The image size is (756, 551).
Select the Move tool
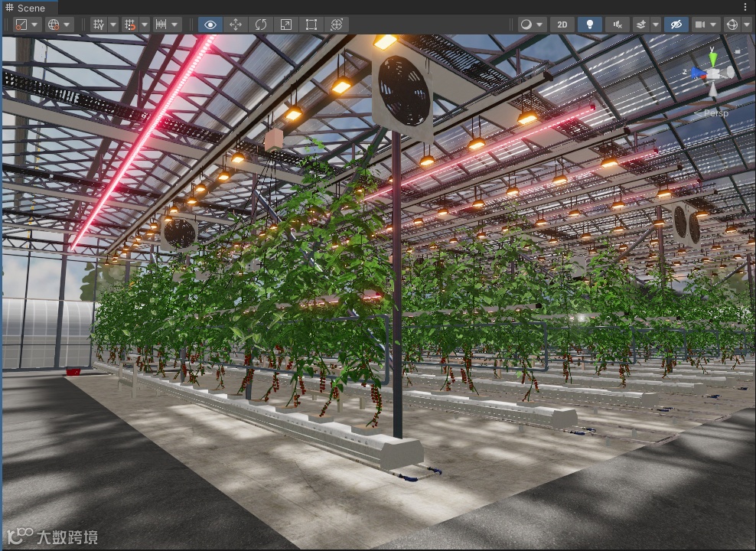236,24
